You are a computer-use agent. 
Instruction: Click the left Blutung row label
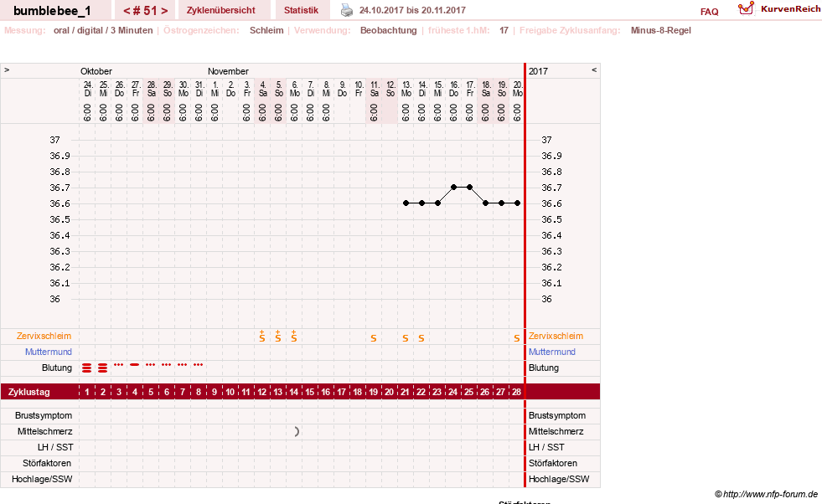(57, 368)
